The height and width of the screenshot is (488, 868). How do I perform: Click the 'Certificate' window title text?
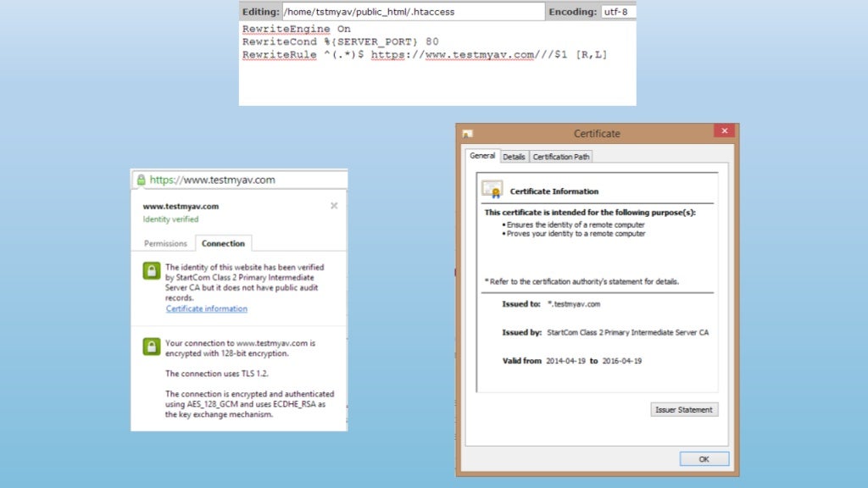(597, 133)
